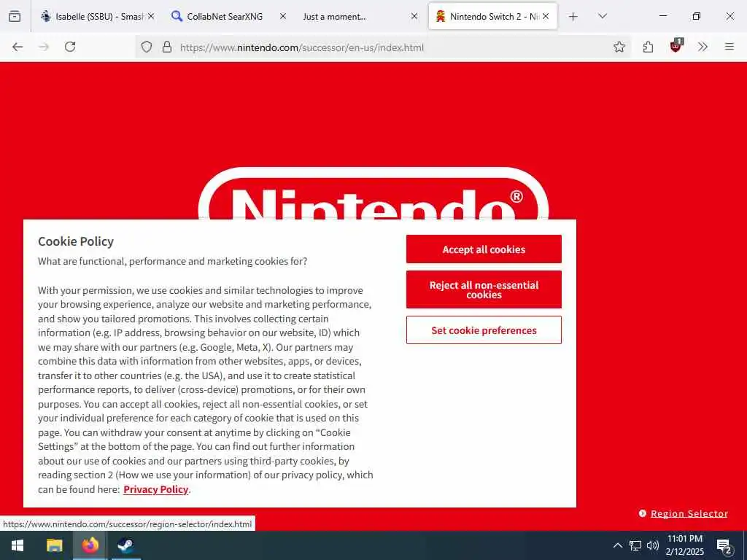
Task: Click Firefox icon in taskbar
Action: [90, 545]
